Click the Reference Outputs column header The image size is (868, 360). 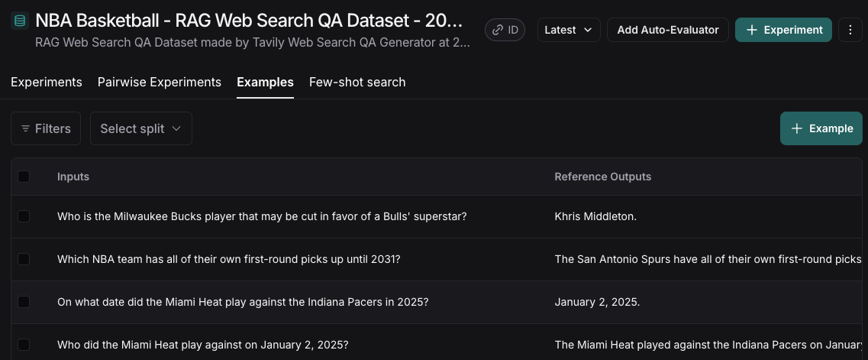[x=602, y=177]
